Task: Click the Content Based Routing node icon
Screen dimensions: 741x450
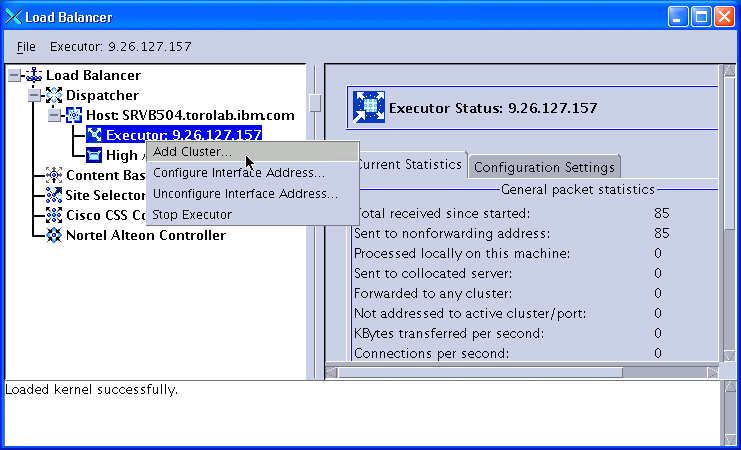Action: tap(54, 175)
